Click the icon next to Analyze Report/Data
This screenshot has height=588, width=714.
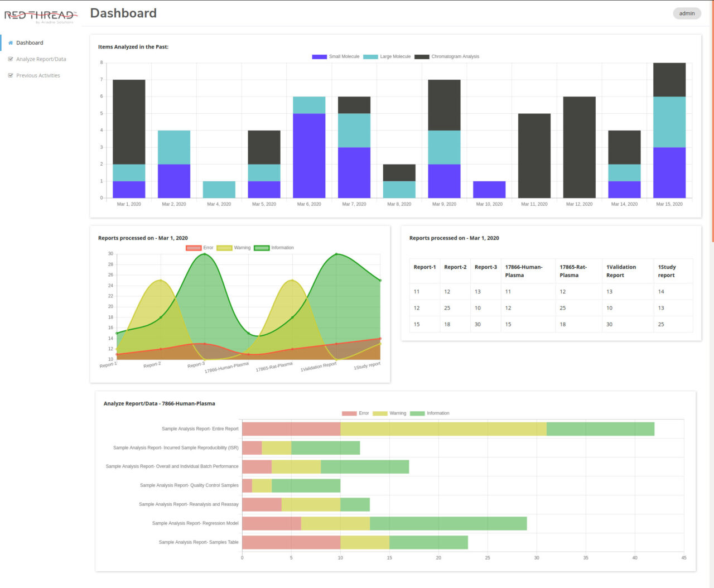(x=11, y=59)
